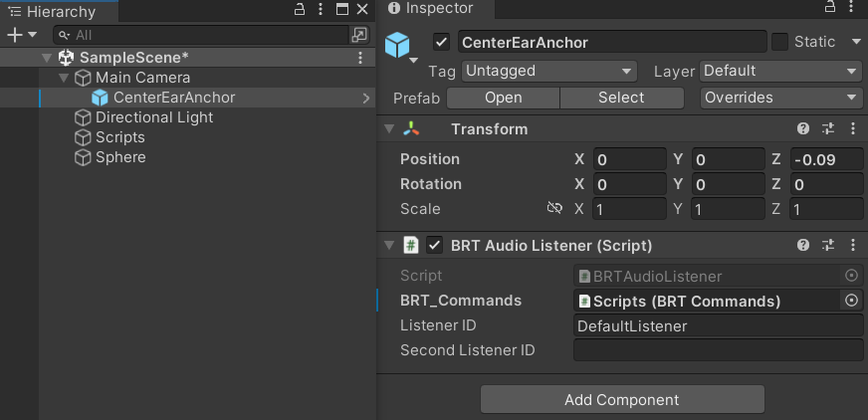Open BRT Audio Listener presets icon
The height and width of the screenshot is (420, 868).
point(828,245)
